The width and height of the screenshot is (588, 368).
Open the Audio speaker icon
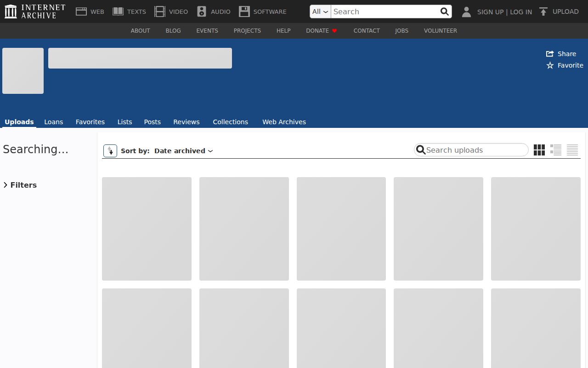click(x=202, y=11)
